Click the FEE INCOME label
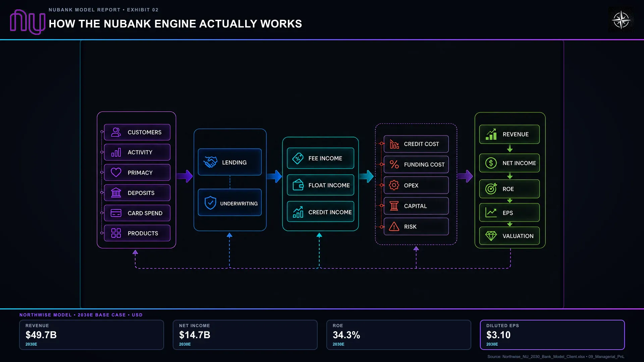The width and height of the screenshot is (644, 362). click(325, 158)
